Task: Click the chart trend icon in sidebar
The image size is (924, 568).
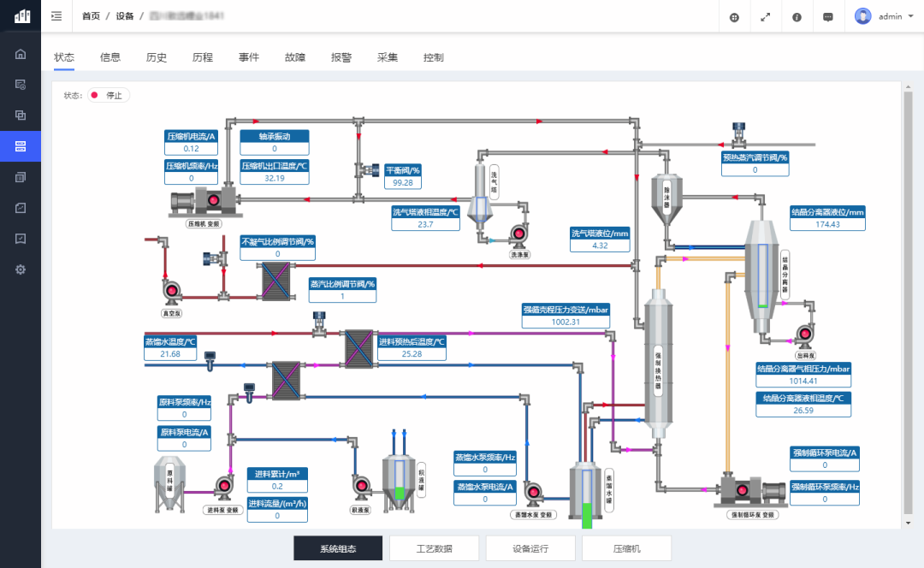Action: pos(21,208)
